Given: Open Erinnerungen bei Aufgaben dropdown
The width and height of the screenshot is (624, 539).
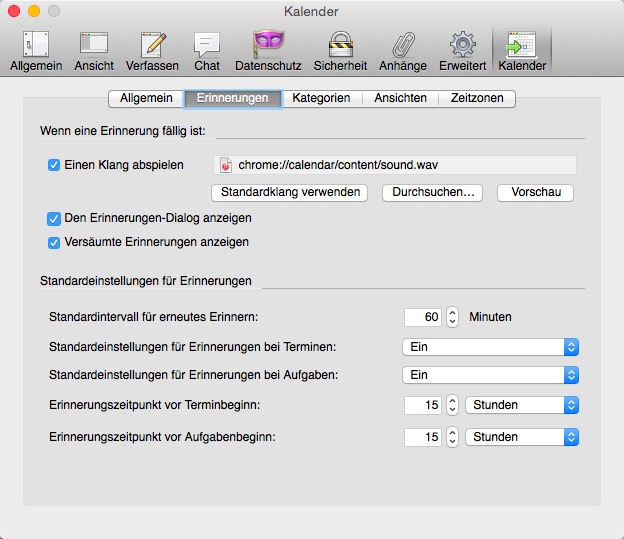Looking at the screenshot, I should (x=490, y=375).
